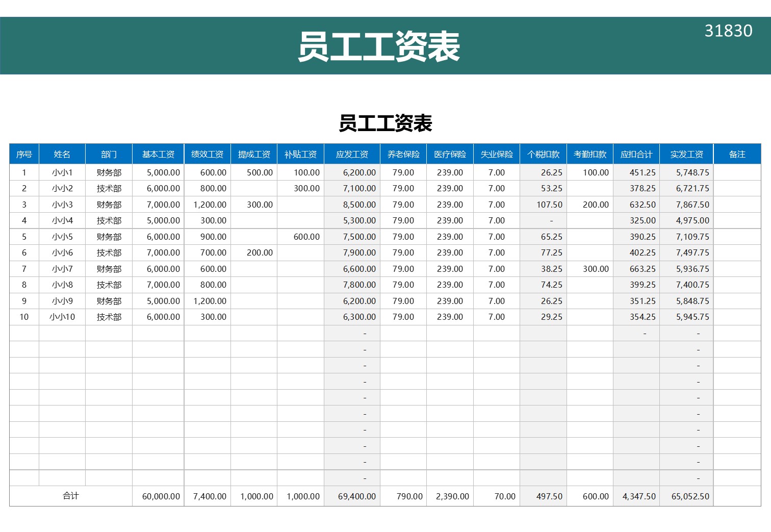This screenshot has height=532, width=771.
Task: Select the 部门 column header
Action: click(x=109, y=154)
